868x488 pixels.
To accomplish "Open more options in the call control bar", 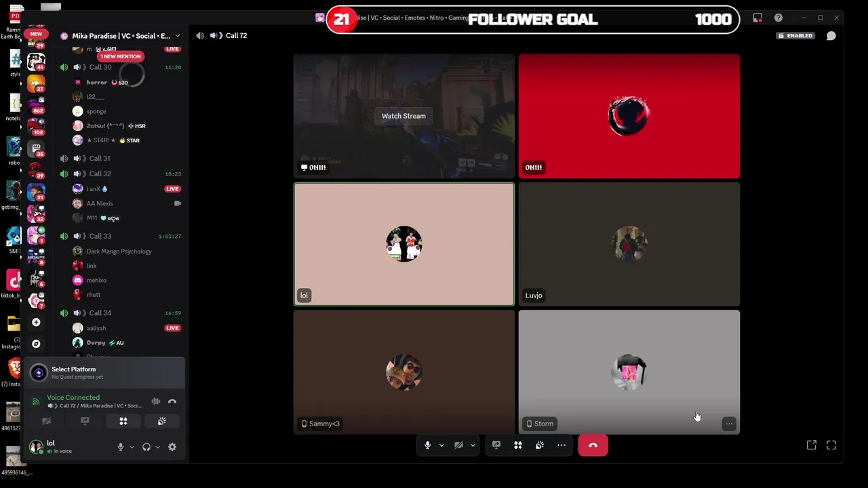I will [x=561, y=445].
